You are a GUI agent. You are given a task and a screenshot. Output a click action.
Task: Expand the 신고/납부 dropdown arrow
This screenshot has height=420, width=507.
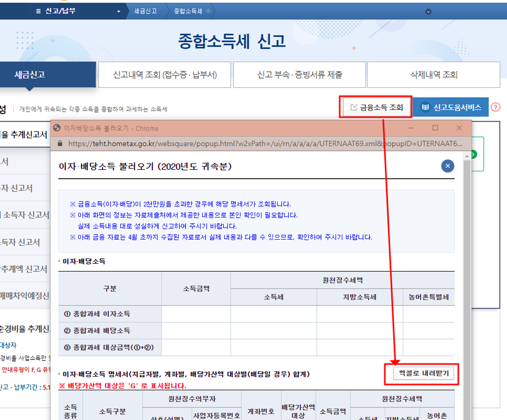[118, 11]
